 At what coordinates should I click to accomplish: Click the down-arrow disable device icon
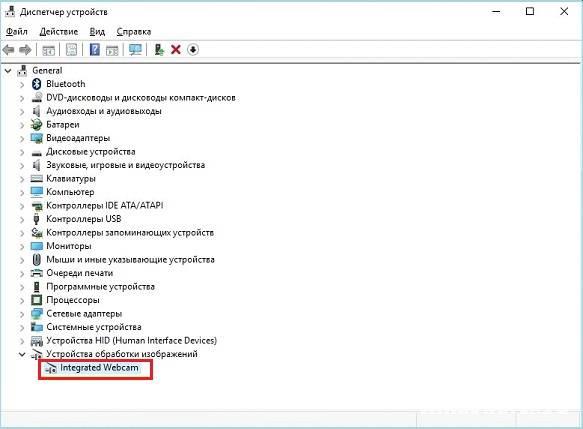click(x=193, y=49)
